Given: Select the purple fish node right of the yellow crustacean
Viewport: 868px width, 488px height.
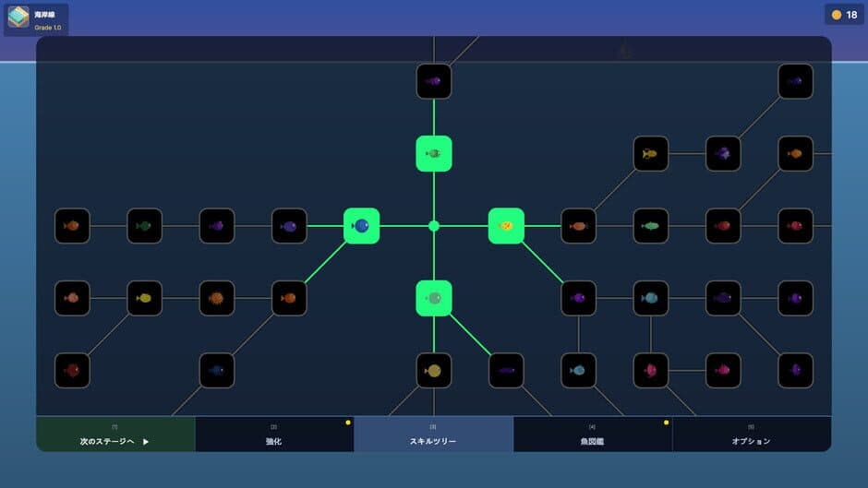Looking at the screenshot, I should 723,153.
